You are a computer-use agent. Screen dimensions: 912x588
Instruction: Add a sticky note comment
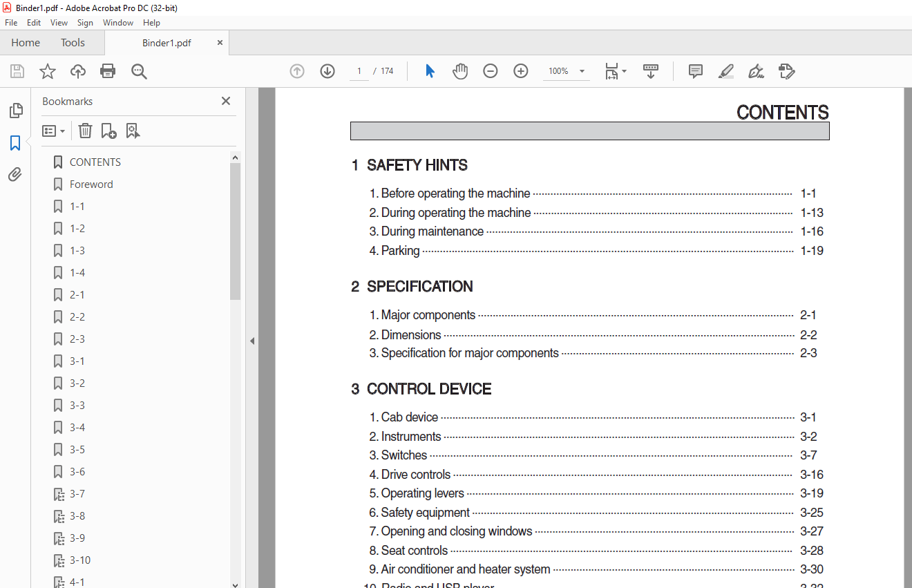pos(696,71)
